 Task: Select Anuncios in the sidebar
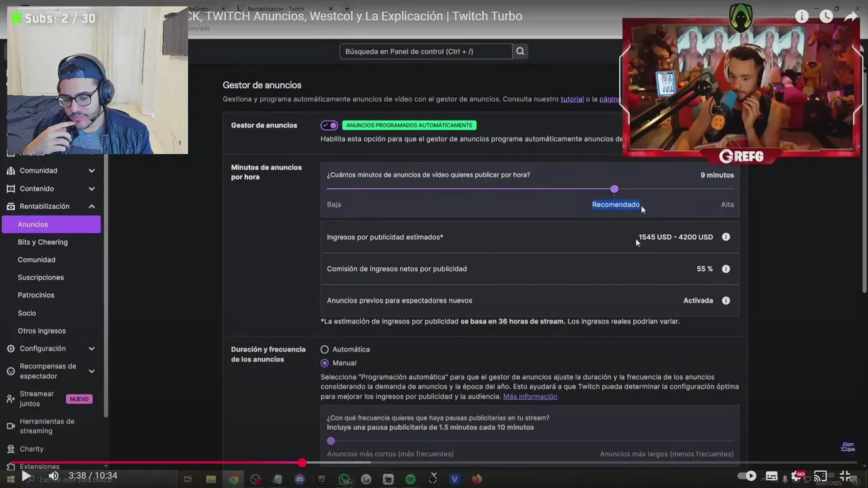point(51,224)
